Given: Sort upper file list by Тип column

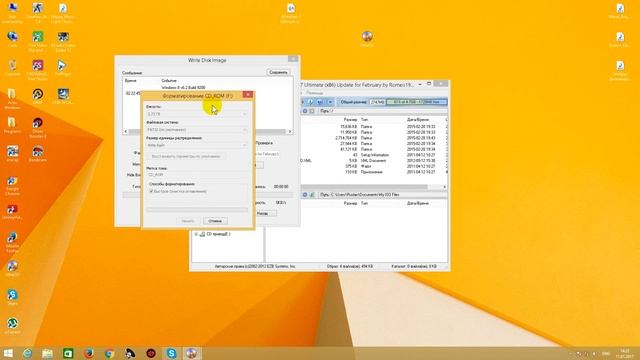Looking at the screenshot, I should point(364,120).
